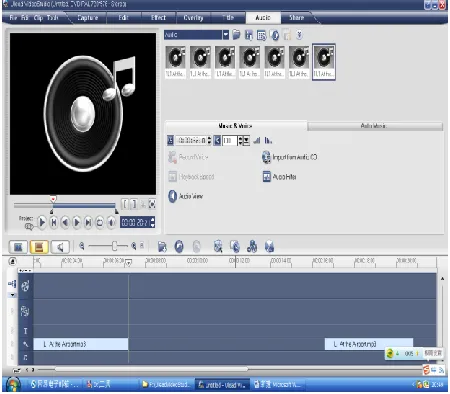
Task: Select the Title Track icon
Action: pos(25,331)
